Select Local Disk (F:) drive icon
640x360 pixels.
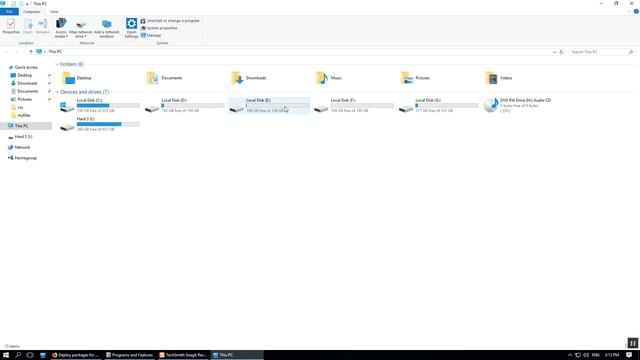click(x=321, y=108)
